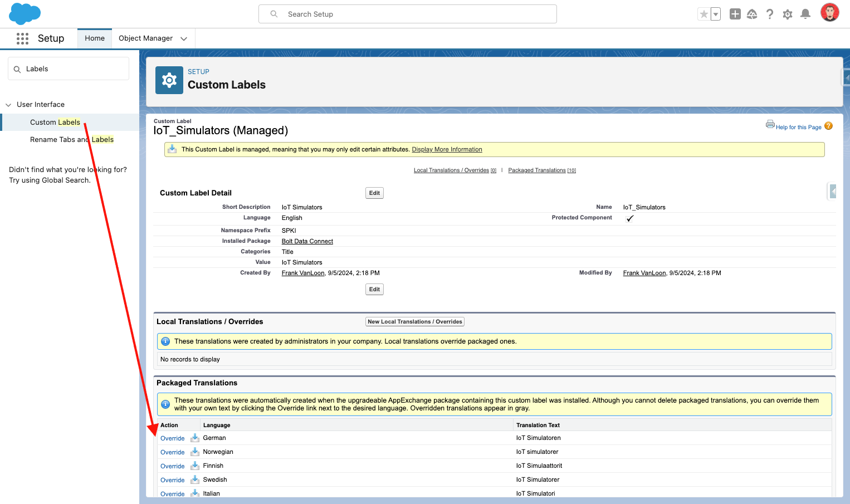Open Frank VanLoon link next to Created By
The width and height of the screenshot is (850, 504).
point(303,273)
